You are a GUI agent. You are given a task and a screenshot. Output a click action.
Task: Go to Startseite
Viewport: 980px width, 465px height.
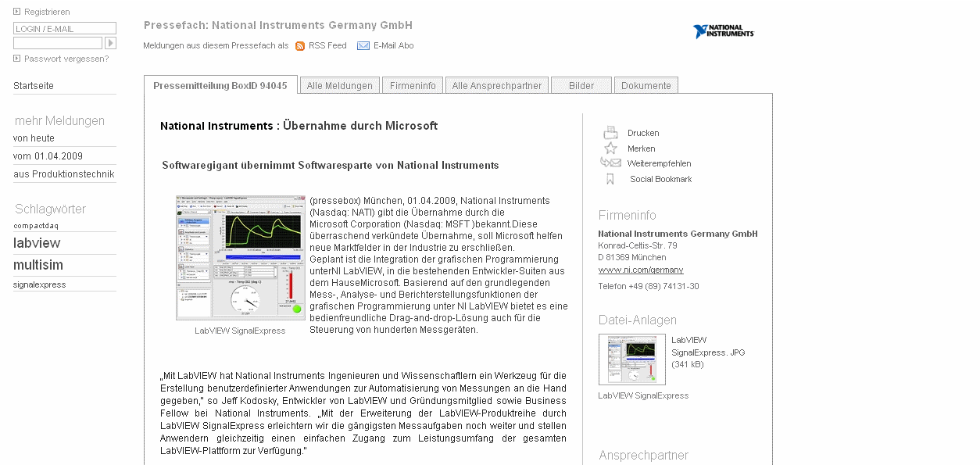[34, 86]
